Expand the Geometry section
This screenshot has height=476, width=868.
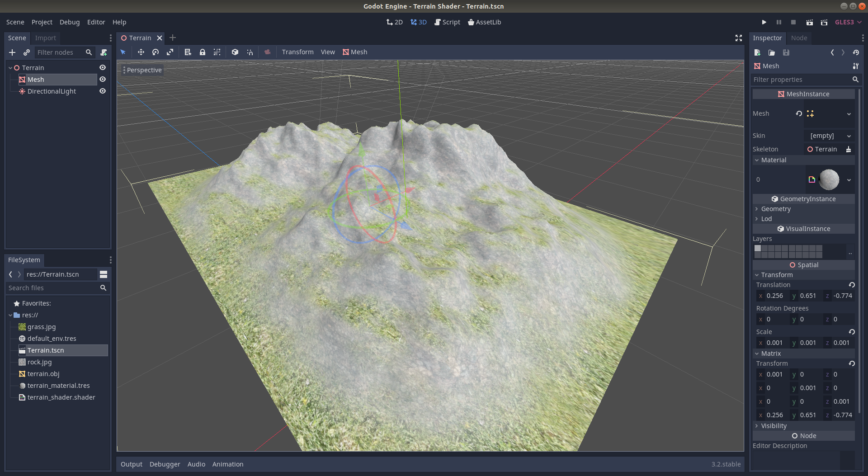[804, 209]
